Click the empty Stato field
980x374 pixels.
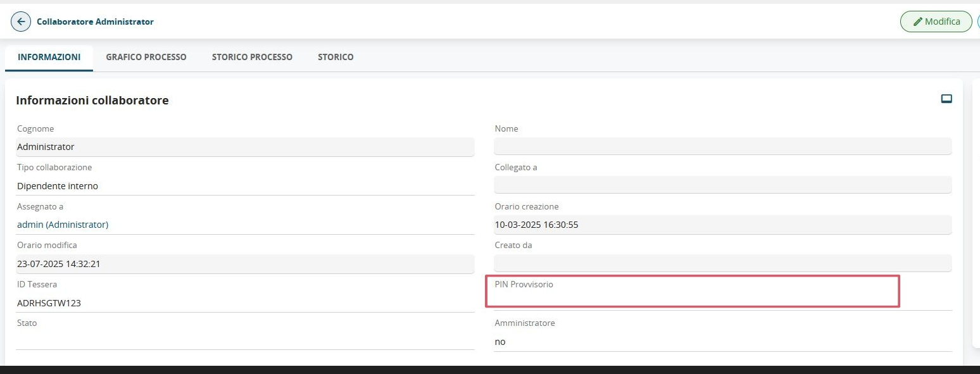[245, 340]
